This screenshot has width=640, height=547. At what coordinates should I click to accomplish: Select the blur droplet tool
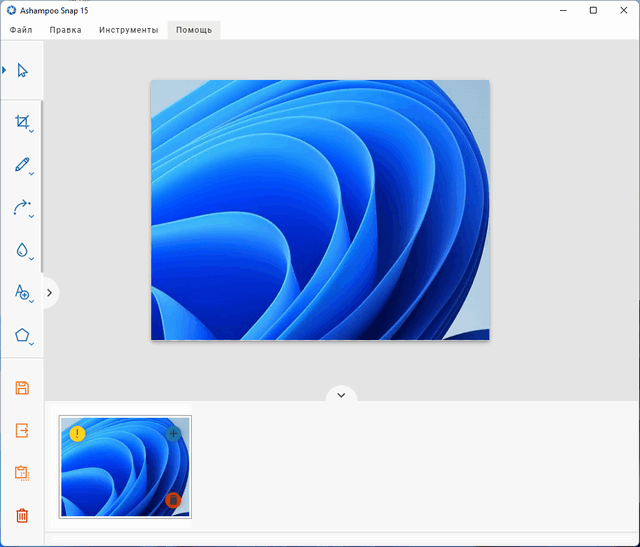[22, 250]
